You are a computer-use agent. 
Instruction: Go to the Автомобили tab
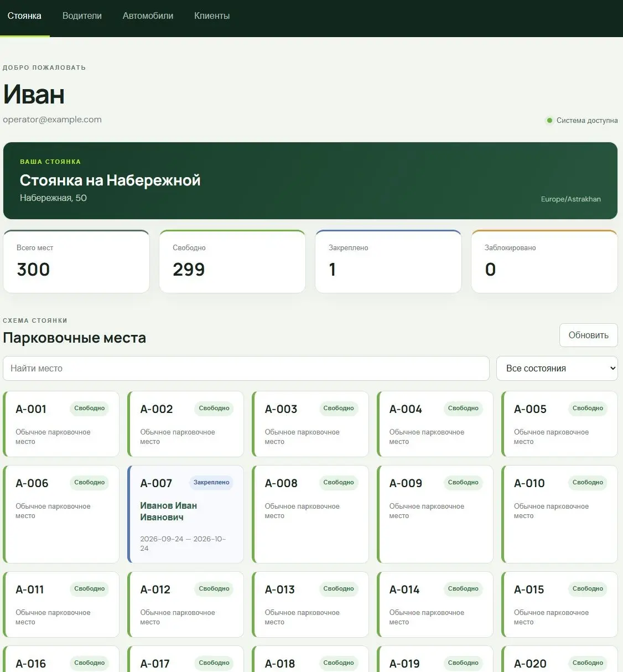point(148,16)
